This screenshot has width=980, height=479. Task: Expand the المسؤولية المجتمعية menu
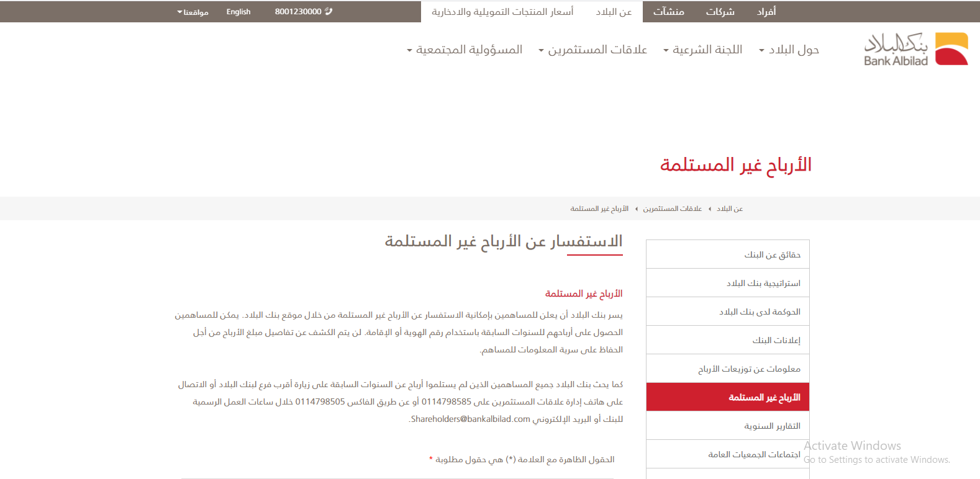pyautogui.click(x=465, y=50)
